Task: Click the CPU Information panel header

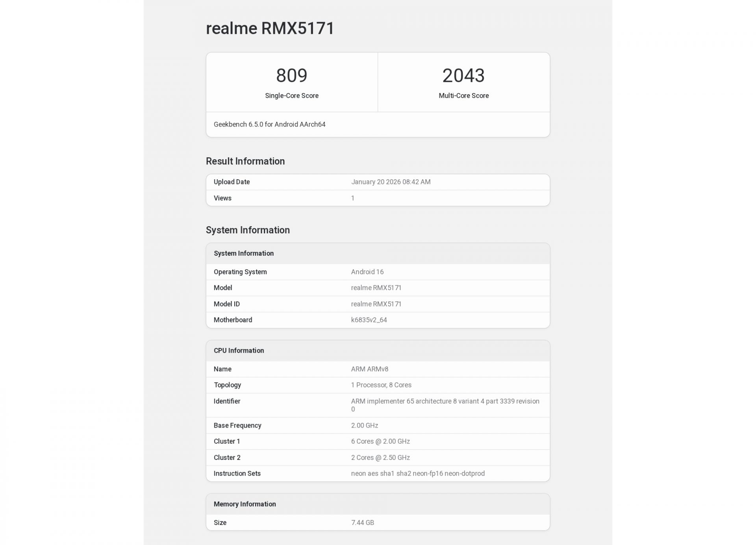Action: point(239,350)
